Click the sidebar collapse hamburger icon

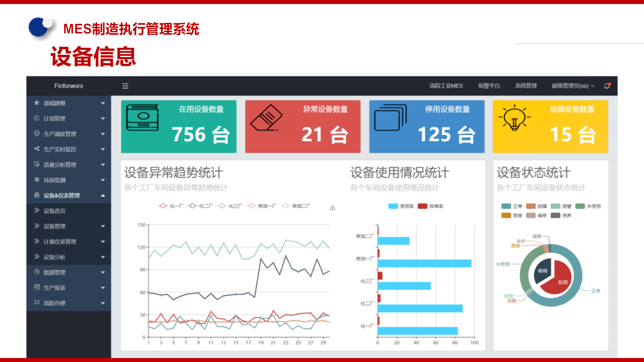(125, 86)
